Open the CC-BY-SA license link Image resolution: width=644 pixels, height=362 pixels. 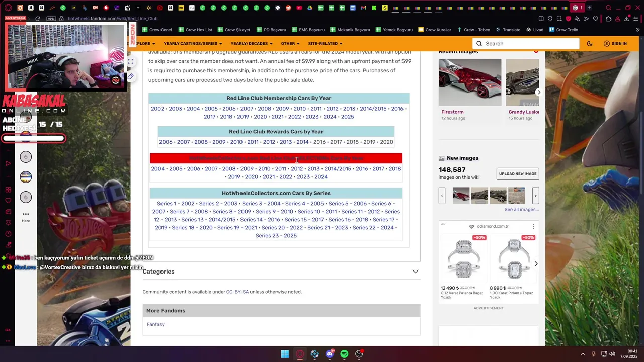click(237, 292)
